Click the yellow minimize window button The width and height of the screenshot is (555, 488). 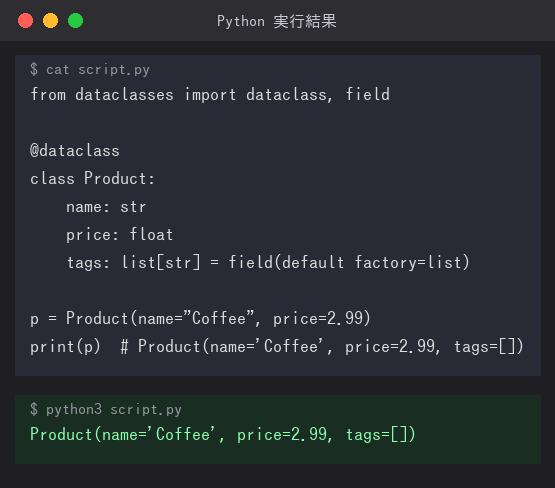[50, 21]
